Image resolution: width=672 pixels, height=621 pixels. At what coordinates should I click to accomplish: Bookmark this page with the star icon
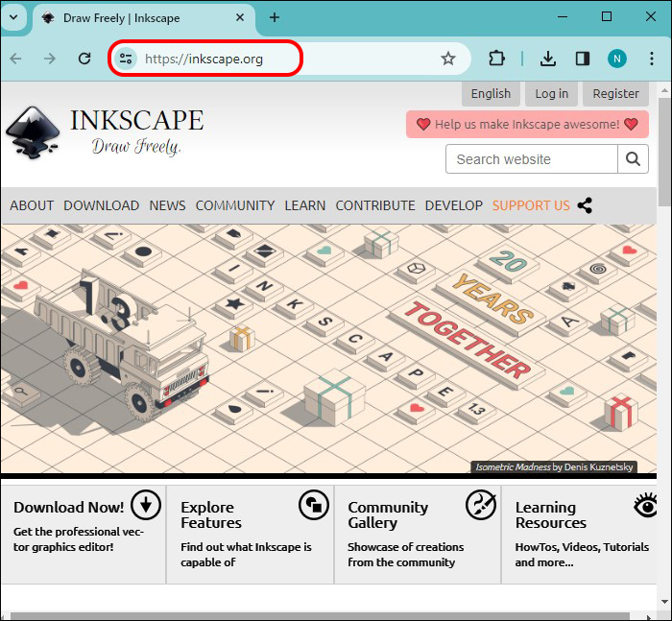pos(448,59)
